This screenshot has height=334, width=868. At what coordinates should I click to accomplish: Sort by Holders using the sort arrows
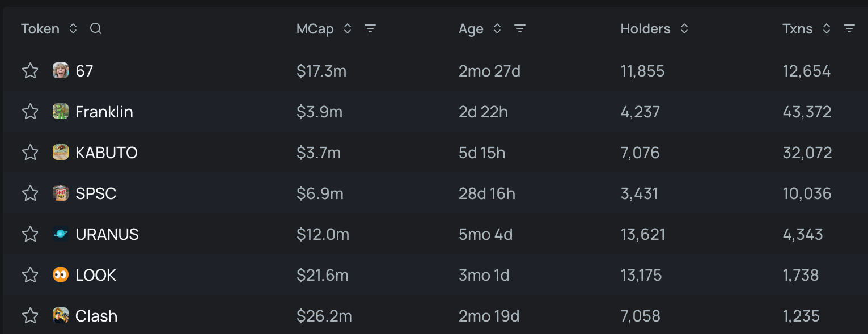(684, 29)
